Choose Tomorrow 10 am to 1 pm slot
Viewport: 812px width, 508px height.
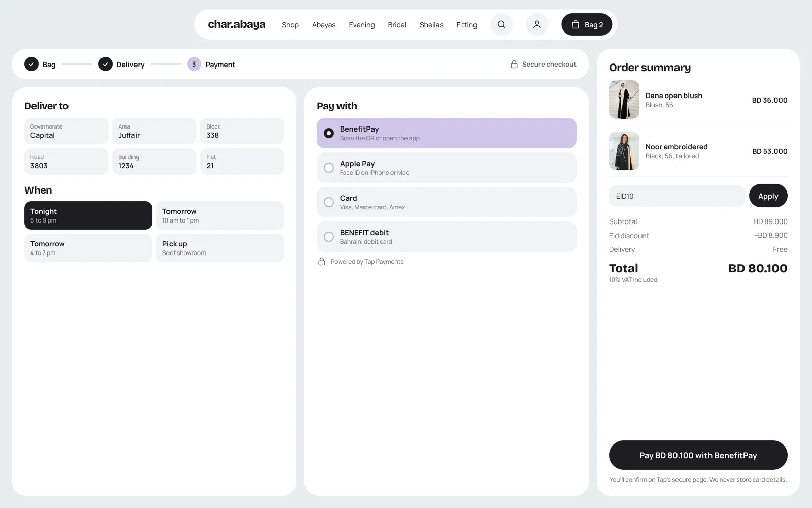(220, 215)
